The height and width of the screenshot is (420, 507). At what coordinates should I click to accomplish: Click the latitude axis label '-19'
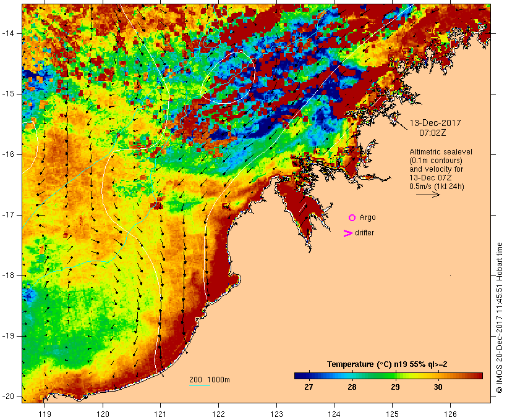(8, 336)
